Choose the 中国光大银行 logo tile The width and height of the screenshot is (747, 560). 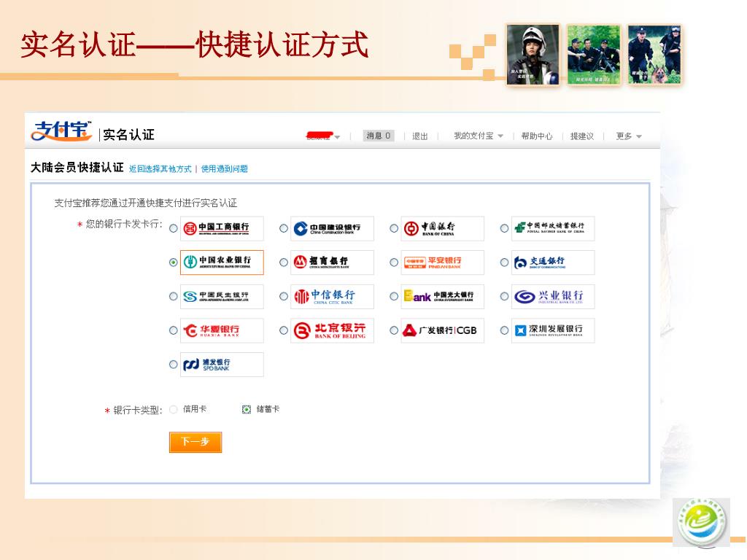coord(443,297)
